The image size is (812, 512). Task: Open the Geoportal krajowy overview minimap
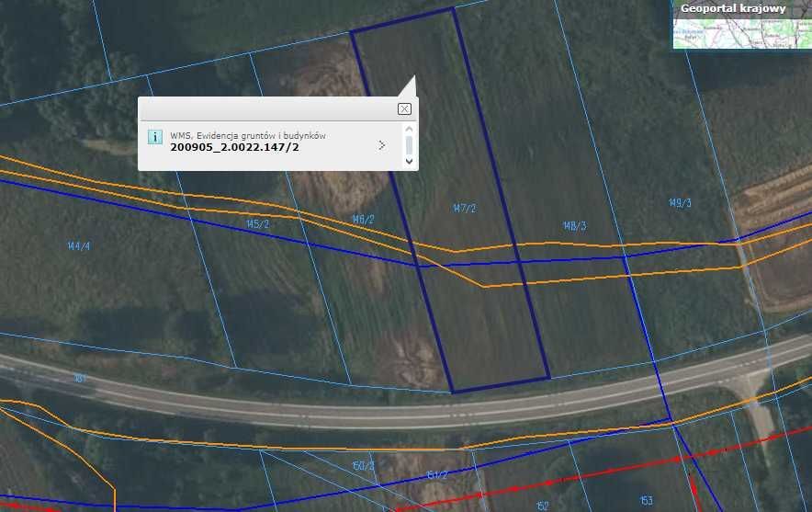point(742,33)
